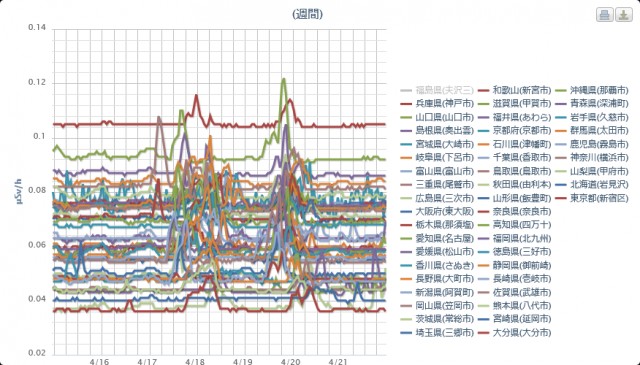Click the 4/20 date axis label

tap(290, 362)
